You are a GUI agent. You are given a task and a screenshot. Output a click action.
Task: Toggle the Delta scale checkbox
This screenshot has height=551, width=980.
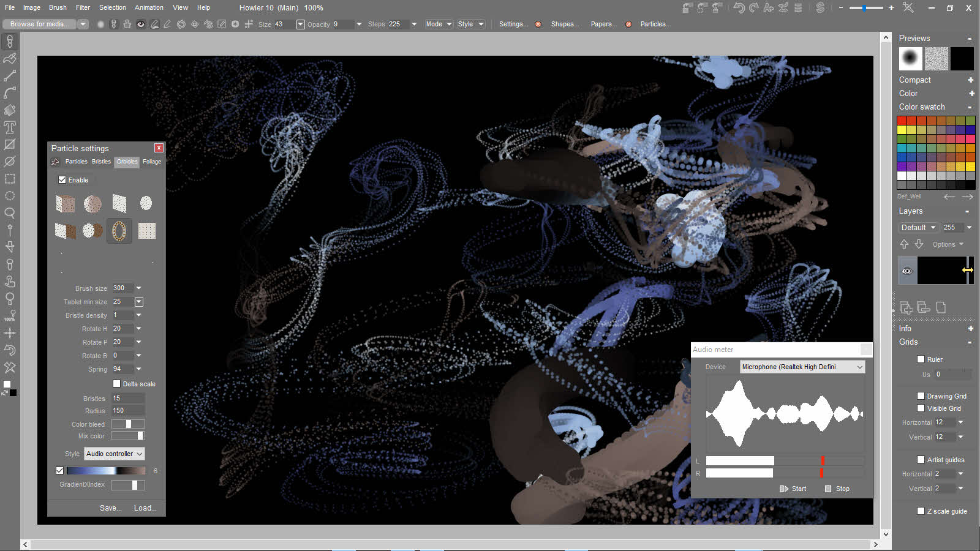click(x=116, y=383)
